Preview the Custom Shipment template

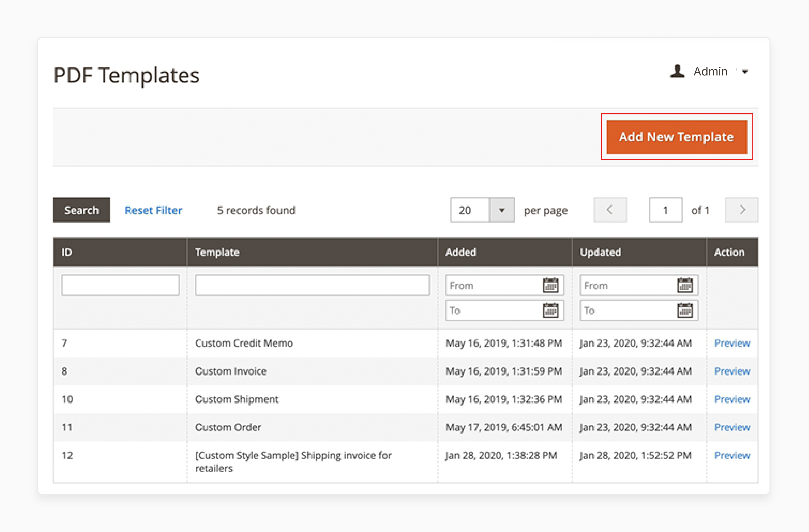pyautogui.click(x=732, y=399)
